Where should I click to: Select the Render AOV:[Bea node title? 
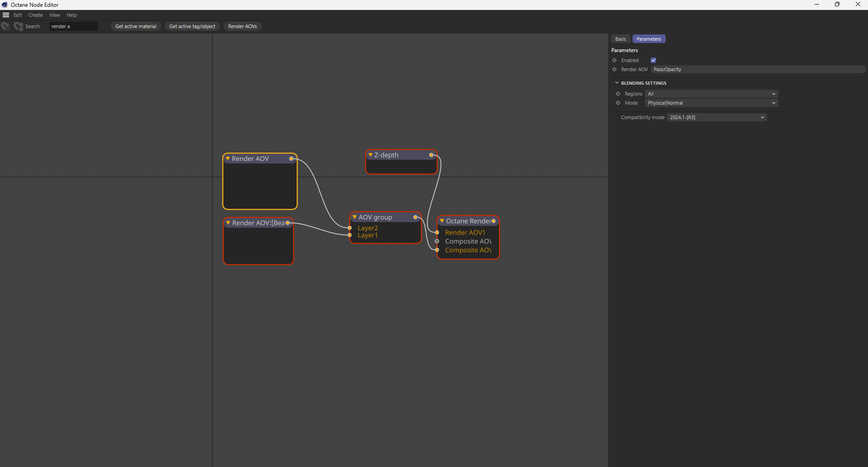click(x=258, y=223)
